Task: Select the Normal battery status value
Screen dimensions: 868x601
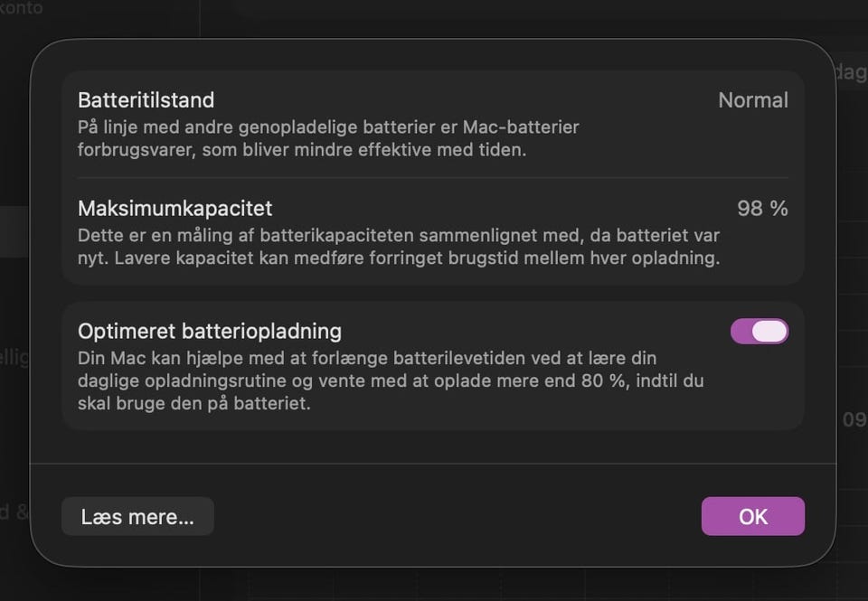Action: 752,100
